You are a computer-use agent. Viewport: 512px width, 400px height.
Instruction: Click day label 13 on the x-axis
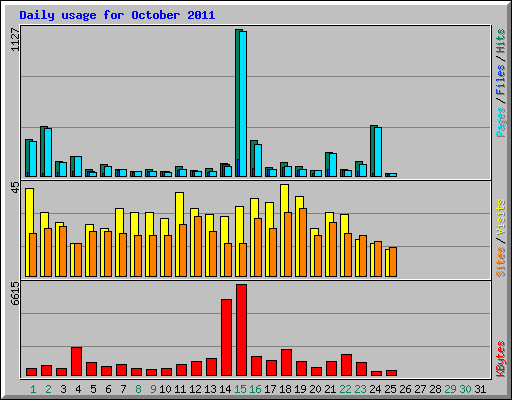(x=210, y=389)
